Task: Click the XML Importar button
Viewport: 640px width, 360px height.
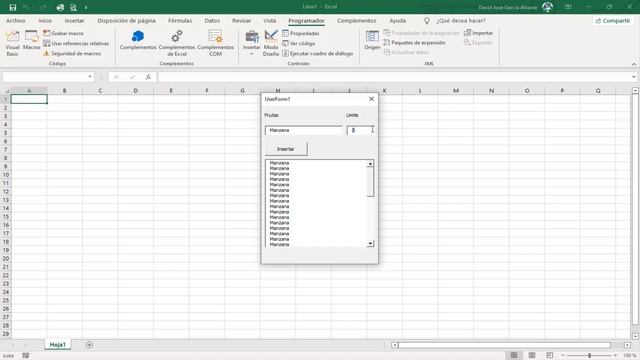Action: point(478,33)
